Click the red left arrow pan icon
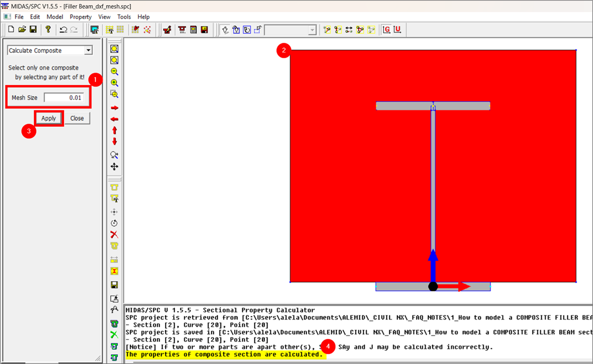This screenshot has height=364, width=593. click(114, 119)
